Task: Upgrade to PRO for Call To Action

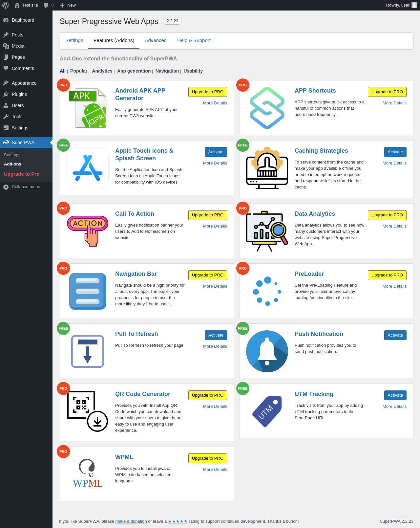Action: (208, 215)
